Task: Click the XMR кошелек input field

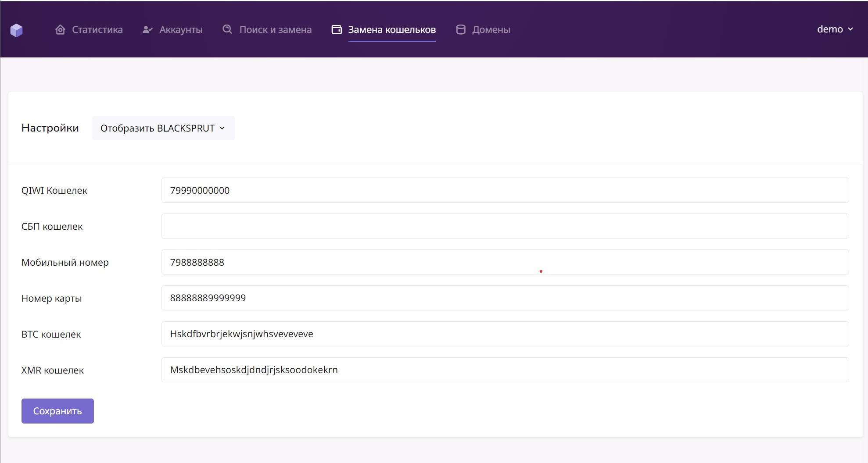Action: click(505, 370)
